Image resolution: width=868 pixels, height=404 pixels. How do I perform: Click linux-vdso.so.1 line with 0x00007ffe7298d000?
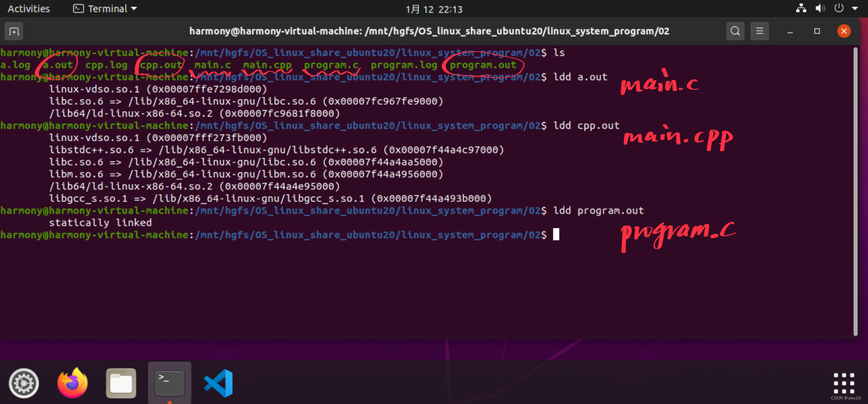click(158, 89)
